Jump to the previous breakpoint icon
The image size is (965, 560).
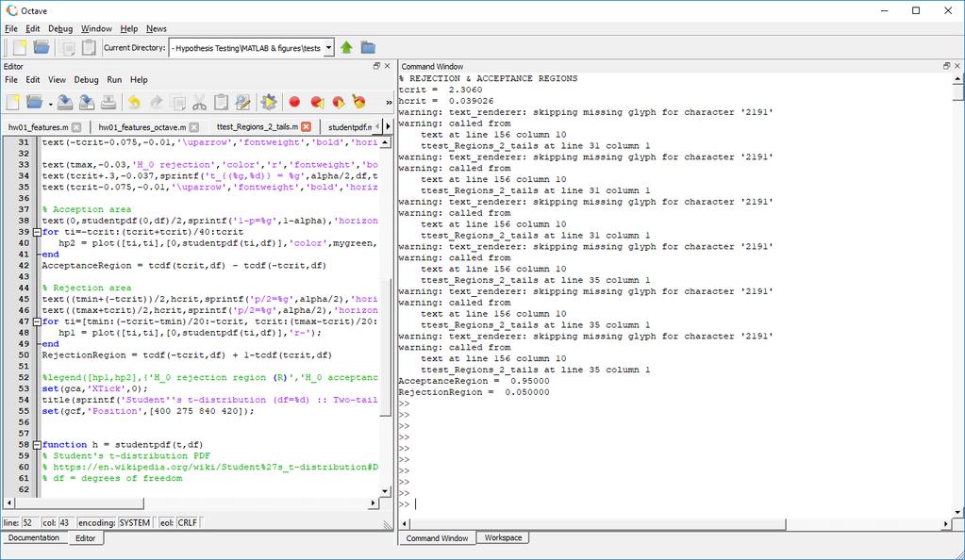(317, 102)
